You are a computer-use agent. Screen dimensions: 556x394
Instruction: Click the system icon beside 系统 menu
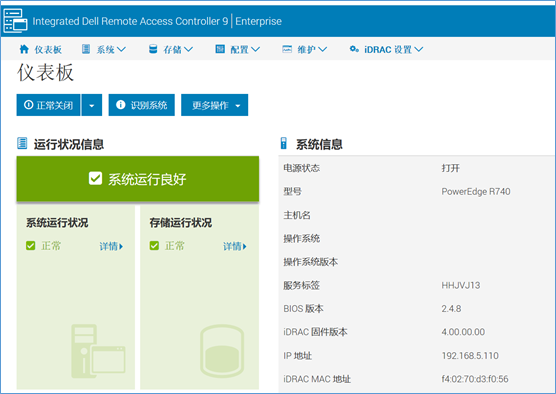click(86, 49)
